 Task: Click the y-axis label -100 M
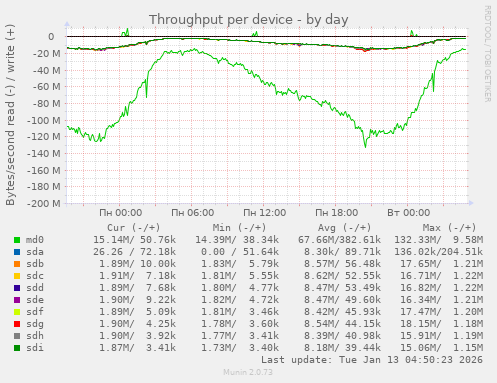tap(43, 120)
